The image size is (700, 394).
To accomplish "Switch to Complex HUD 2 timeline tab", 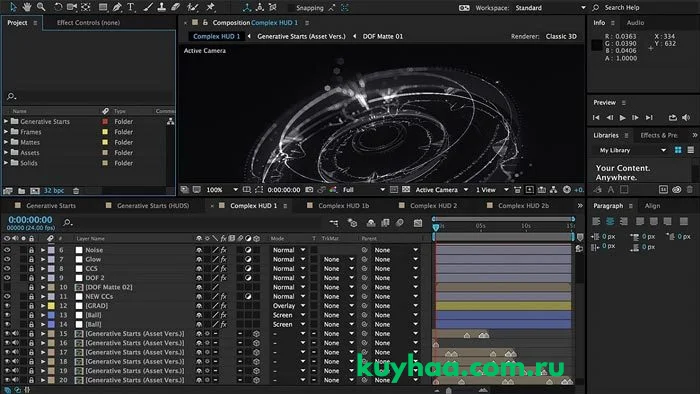I will click(x=433, y=206).
